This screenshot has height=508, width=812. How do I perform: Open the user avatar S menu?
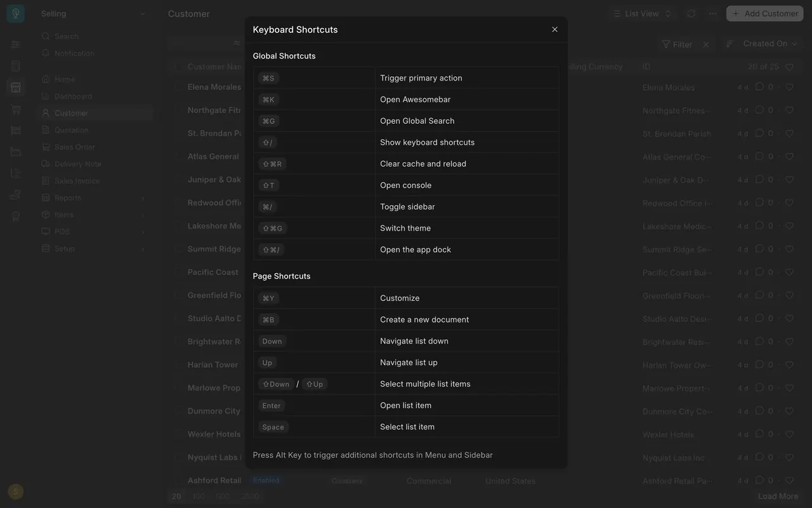(x=16, y=491)
